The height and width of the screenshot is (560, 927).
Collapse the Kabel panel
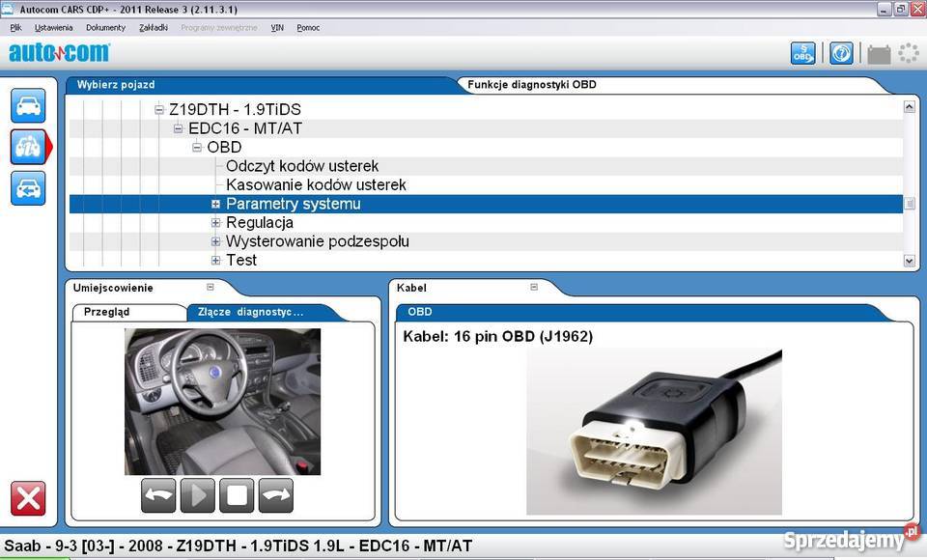(533, 287)
